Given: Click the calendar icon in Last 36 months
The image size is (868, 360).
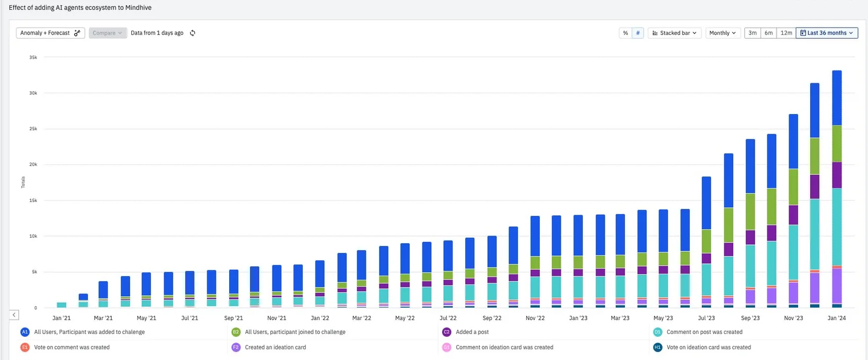Looking at the screenshot, I should (x=803, y=32).
